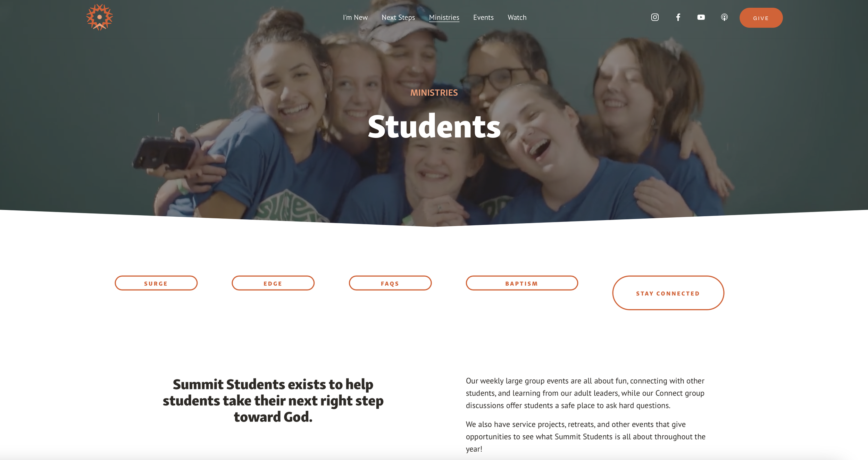This screenshot has width=868, height=460.
Task: Click the BAPTISM button
Action: click(522, 283)
